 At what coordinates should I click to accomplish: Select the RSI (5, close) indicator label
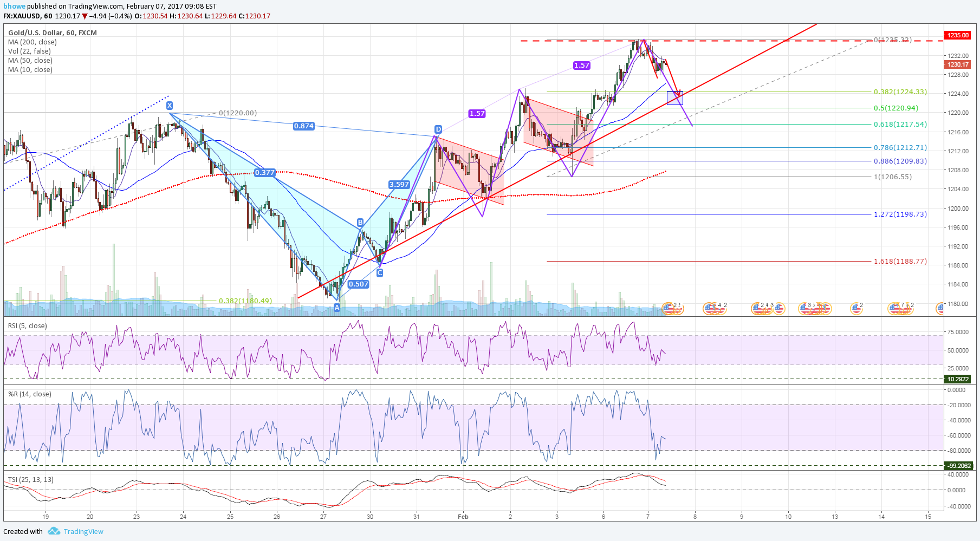tap(27, 325)
